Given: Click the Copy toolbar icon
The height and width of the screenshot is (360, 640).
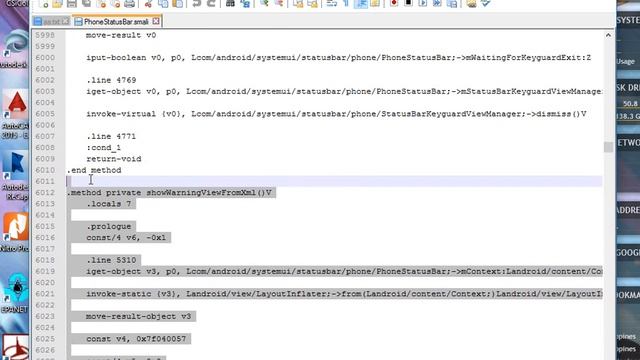Looking at the screenshot, I should pos(163,4).
